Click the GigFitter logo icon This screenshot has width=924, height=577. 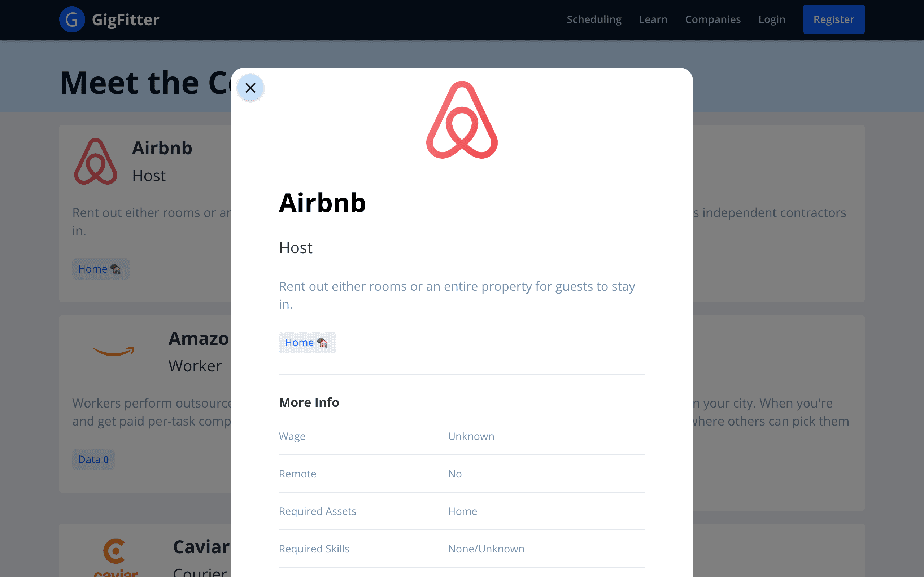(x=72, y=19)
